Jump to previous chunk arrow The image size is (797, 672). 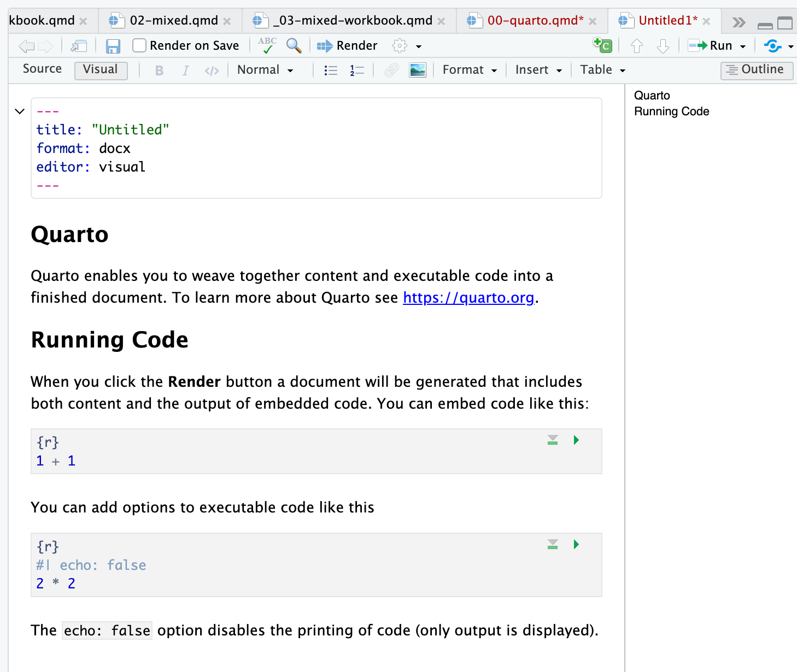click(x=636, y=46)
